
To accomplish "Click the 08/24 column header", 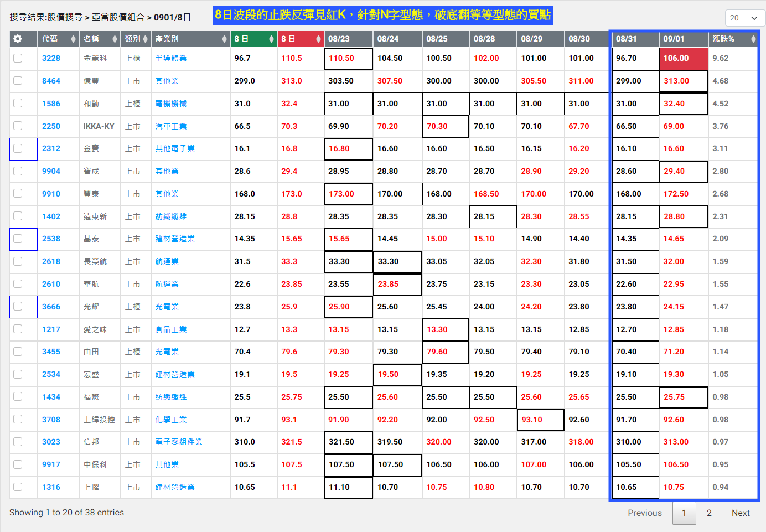I will pos(397,39).
